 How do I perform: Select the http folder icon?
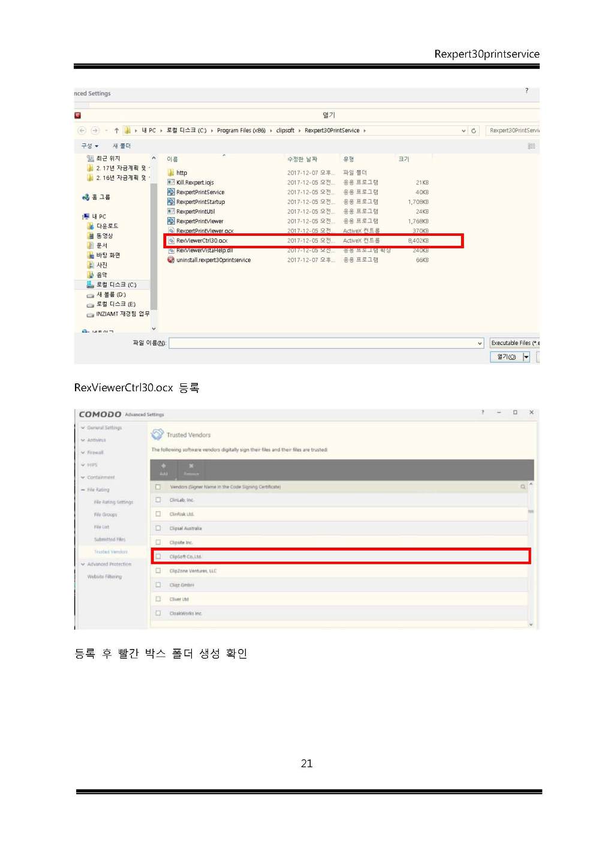pyautogui.click(x=171, y=173)
